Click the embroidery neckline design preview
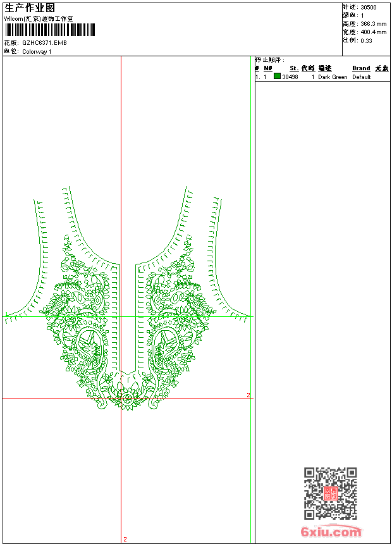 coord(128,299)
